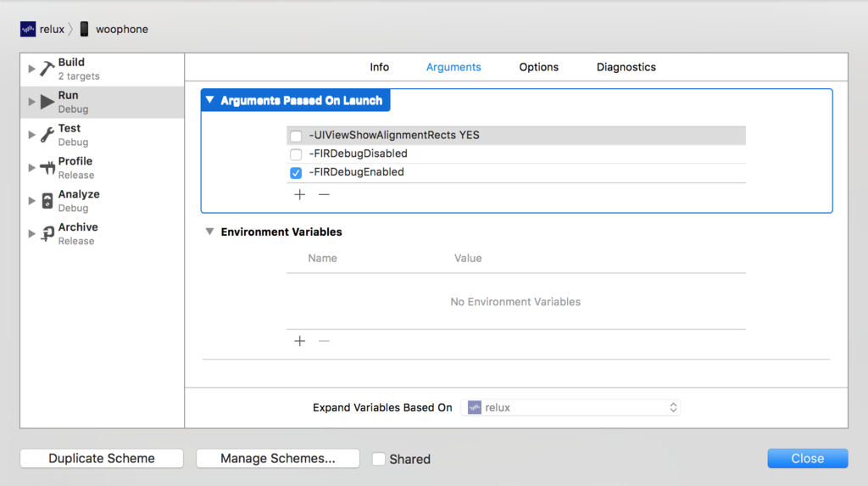This screenshot has height=486, width=868.
Task: Click relux scheme name in breadcrumb
Action: [52, 29]
